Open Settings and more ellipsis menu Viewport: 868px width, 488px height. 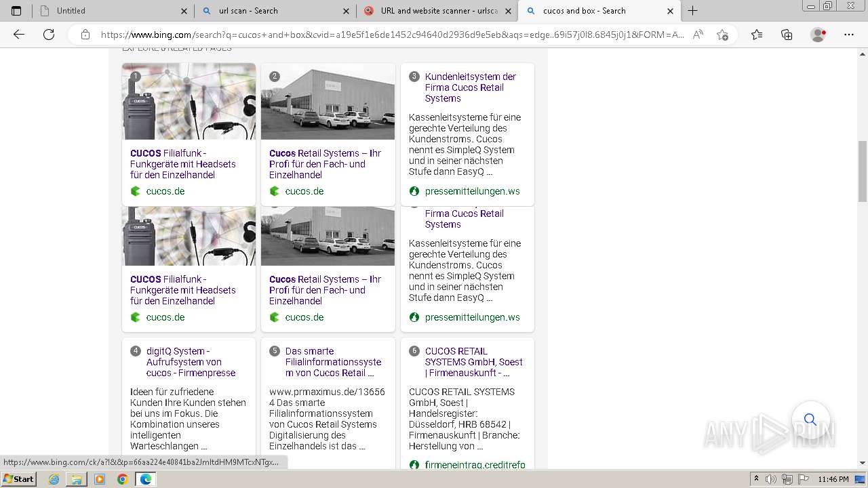click(x=849, y=35)
